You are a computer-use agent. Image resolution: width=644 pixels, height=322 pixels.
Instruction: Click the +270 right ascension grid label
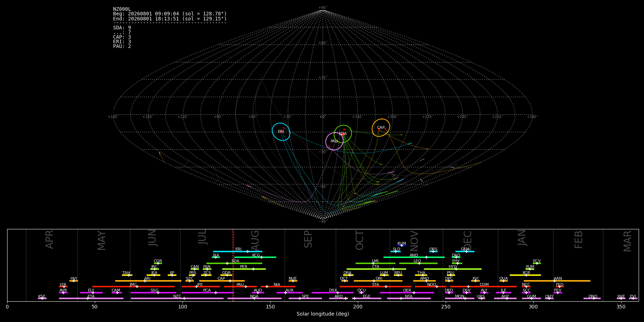tap(427, 117)
